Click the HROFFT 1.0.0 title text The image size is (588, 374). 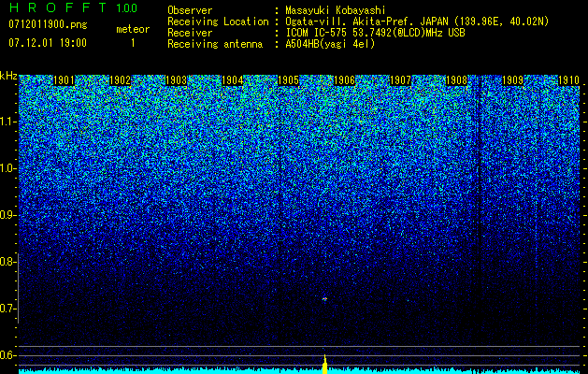pos(73,7)
